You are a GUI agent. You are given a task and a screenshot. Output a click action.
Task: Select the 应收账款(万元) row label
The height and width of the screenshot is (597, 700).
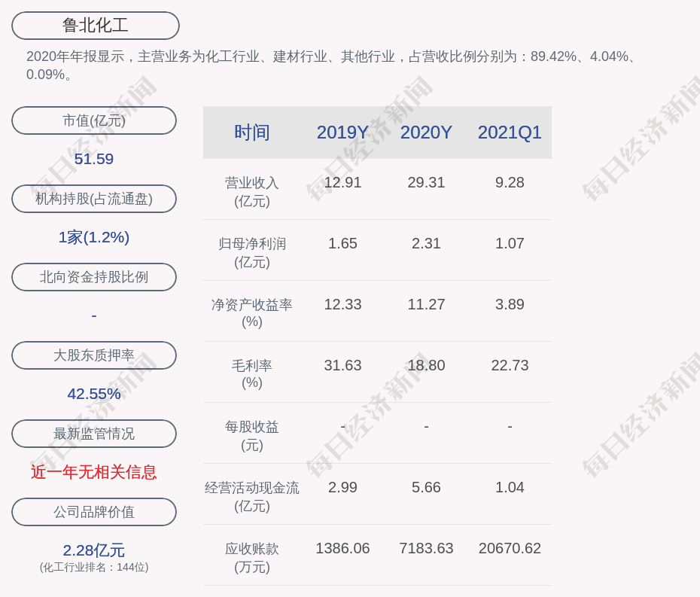[252, 558]
